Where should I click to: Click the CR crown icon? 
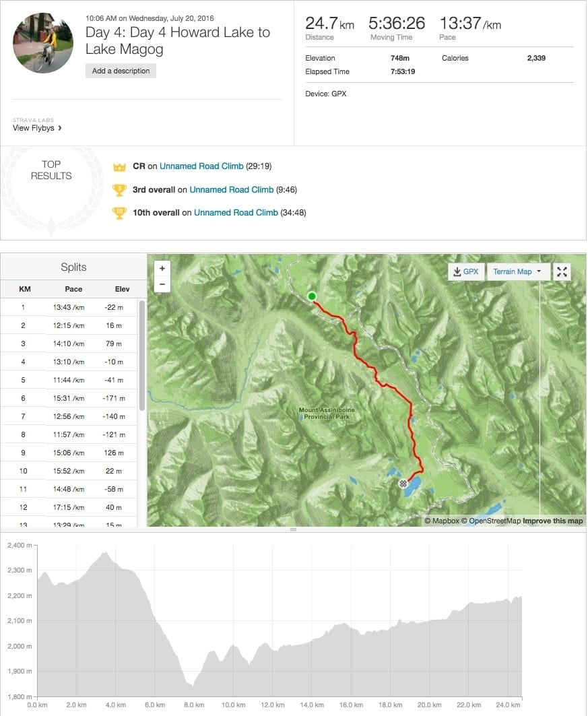(x=120, y=166)
